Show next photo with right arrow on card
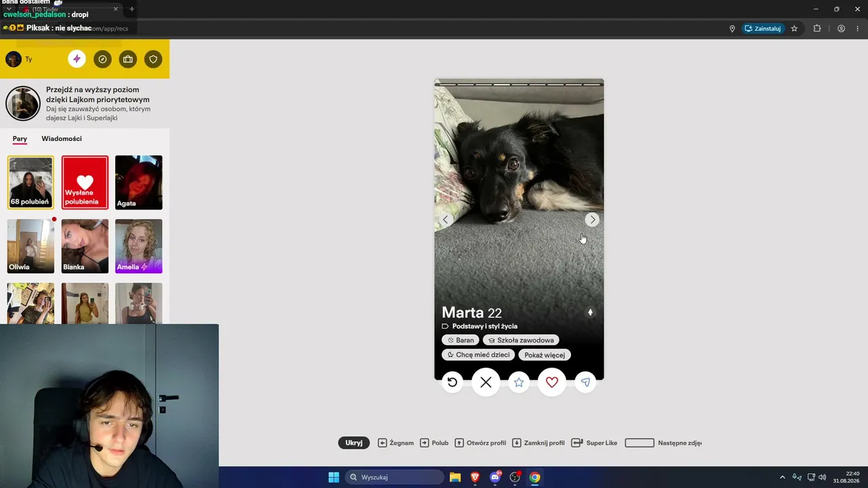Viewport: 868px width, 488px height. [592, 220]
